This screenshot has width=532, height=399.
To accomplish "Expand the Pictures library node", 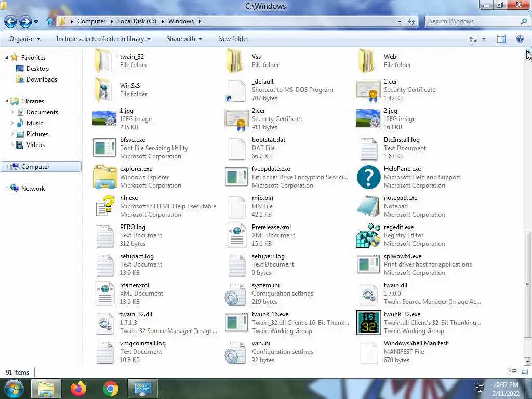I will point(12,134).
